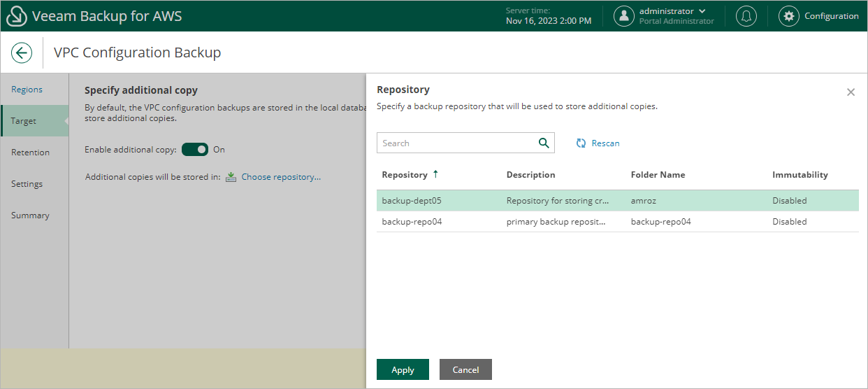The height and width of the screenshot is (389, 868).
Task: Click the repository download icon
Action: 231,177
